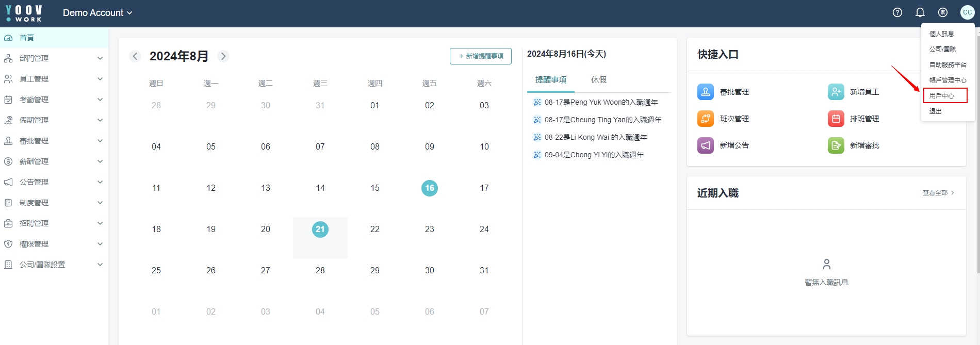Open the 新增公告 megaphone icon

[705, 145]
